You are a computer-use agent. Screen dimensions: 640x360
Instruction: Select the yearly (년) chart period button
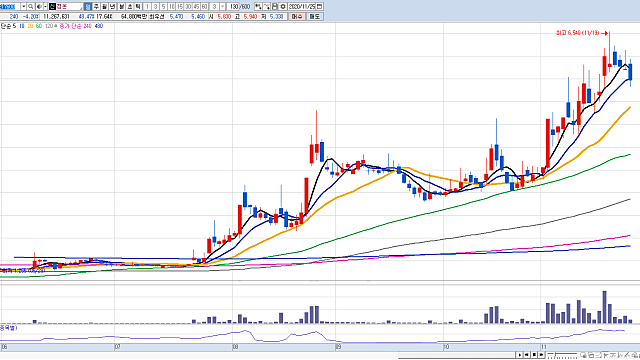(x=112, y=7)
